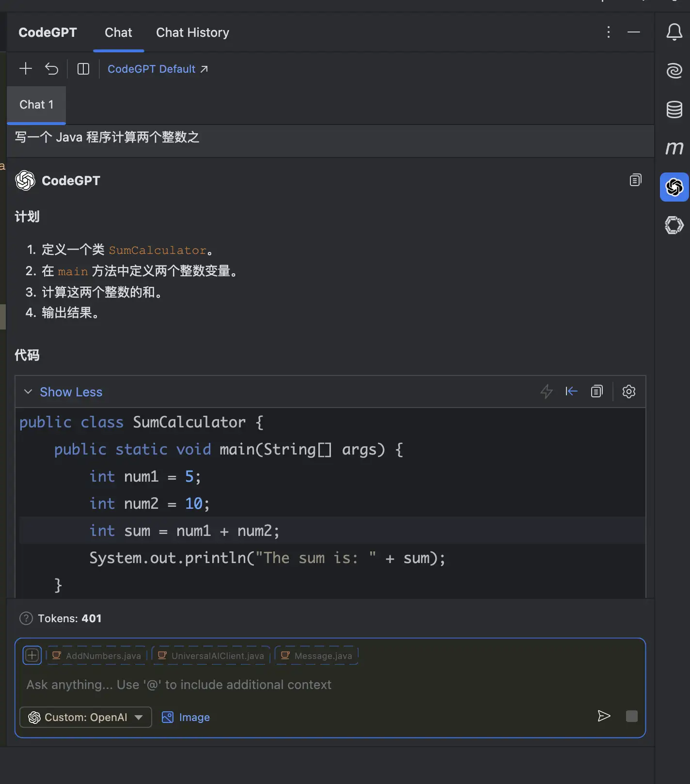Click the undo arrow icon in toolbar
This screenshot has width=690, height=784.
click(x=52, y=69)
